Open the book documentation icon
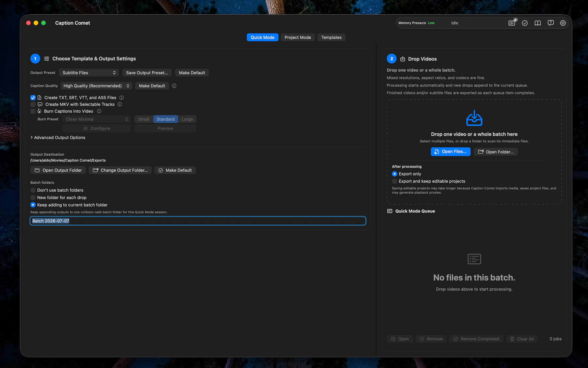Screen dimensions: 588x368 click(x=537, y=23)
